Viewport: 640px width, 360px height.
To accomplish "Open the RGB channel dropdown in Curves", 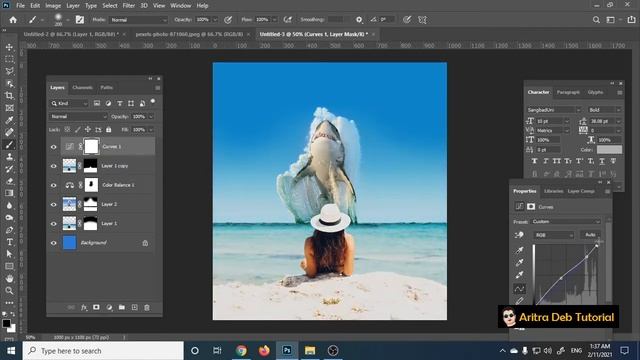I will tap(554, 235).
